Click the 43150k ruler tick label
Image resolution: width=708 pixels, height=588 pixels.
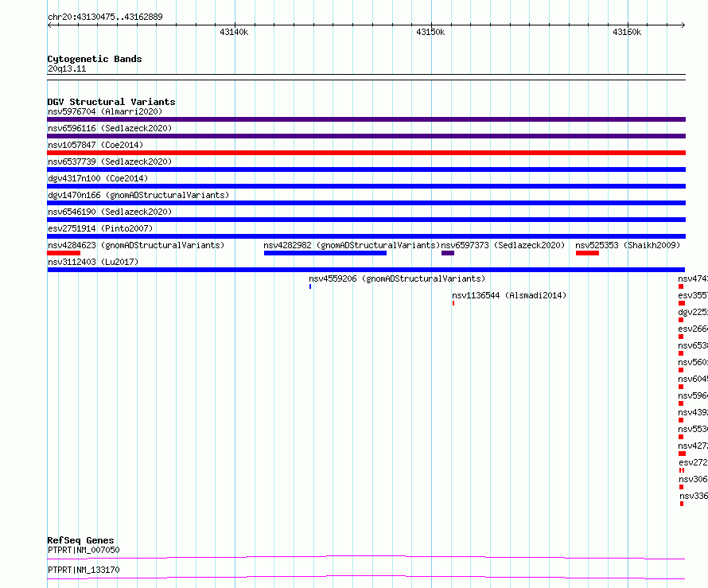[430, 32]
